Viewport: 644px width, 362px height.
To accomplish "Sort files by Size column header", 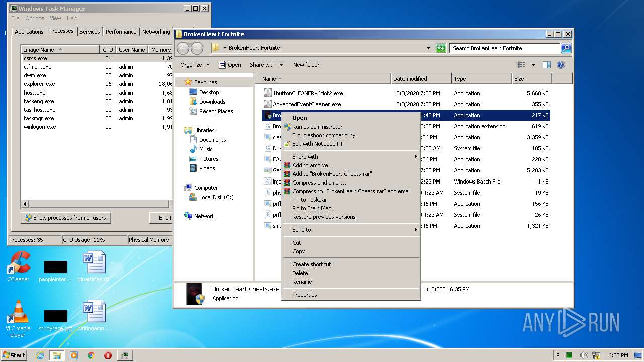I will coord(531,79).
